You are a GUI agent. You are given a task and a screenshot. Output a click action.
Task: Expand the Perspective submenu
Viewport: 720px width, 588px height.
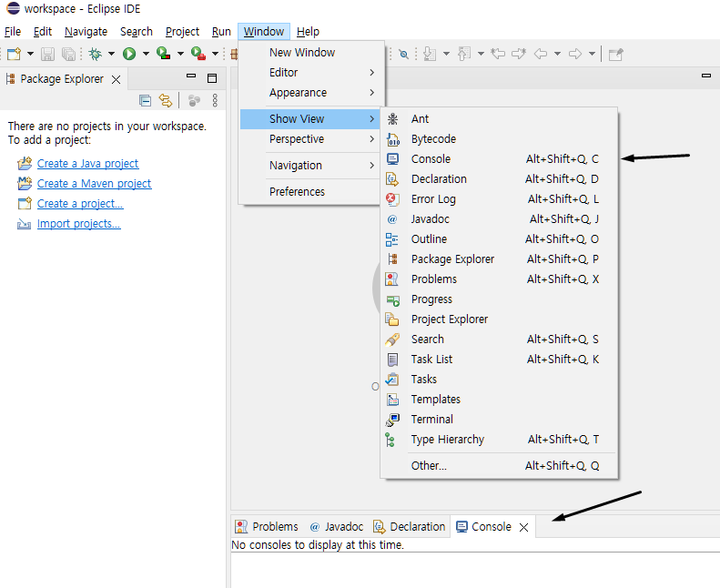coord(311,139)
